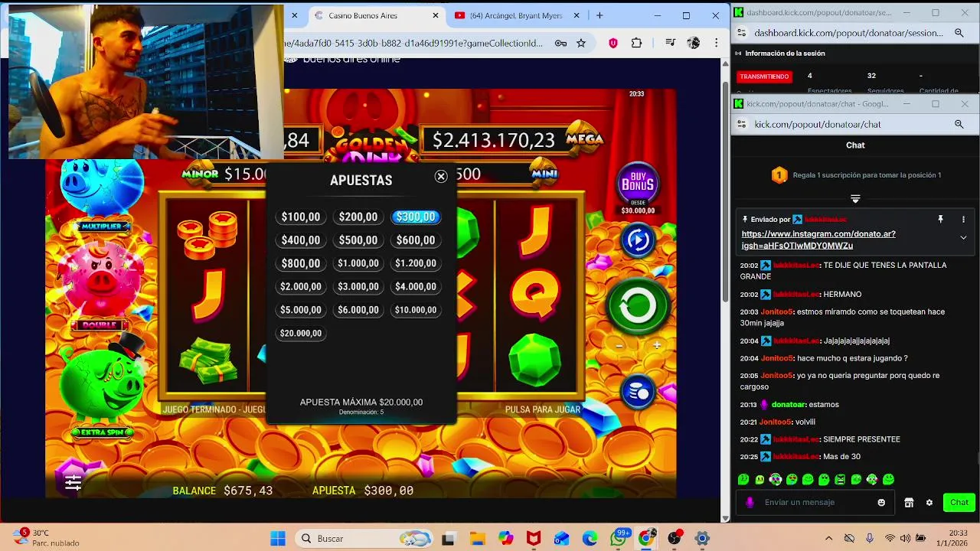Zoom icon in kick chat popout address bar
The height and width of the screenshot is (551, 980).
(959, 124)
